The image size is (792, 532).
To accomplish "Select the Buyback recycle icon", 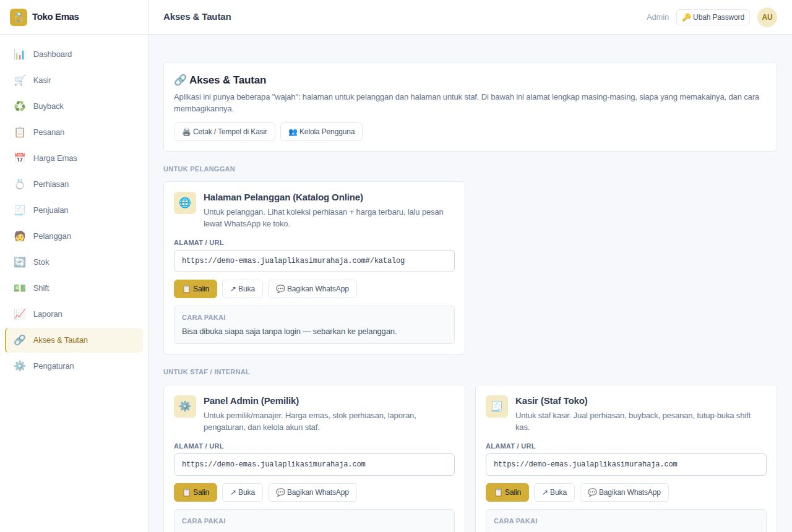I will tap(20, 106).
